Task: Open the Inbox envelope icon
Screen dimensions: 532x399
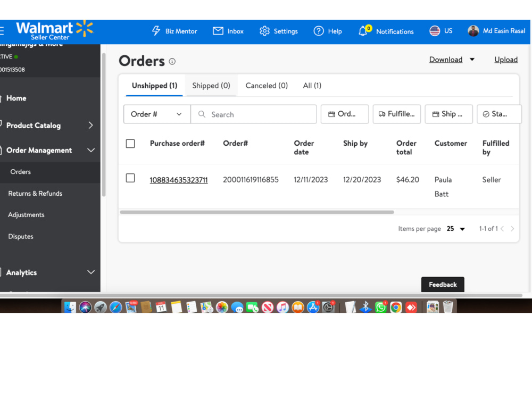Action: pos(218,31)
